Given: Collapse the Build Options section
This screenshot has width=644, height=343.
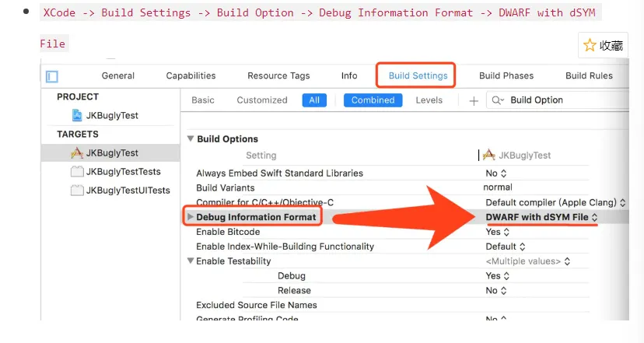Looking at the screenshot, I should click(191, 139).
